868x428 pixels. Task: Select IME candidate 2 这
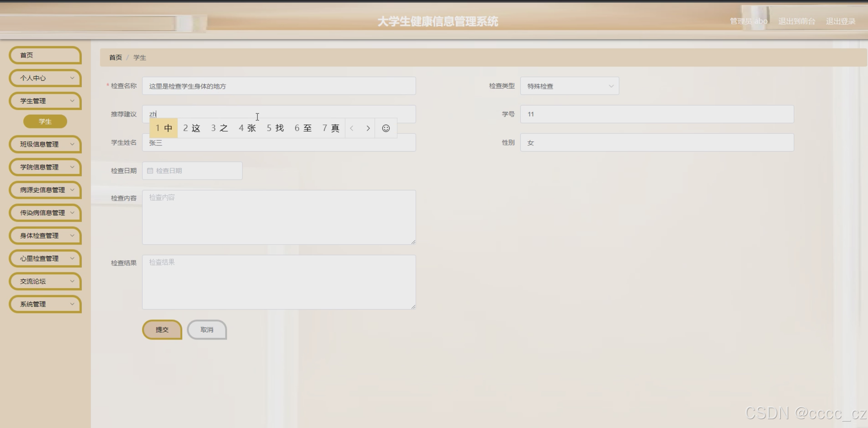191,128
